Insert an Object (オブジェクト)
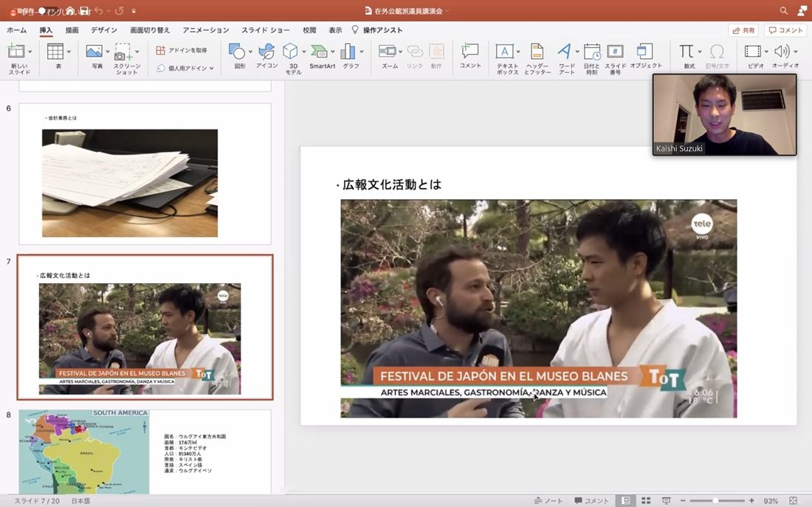This screenshot has width=812, height=507. point(644,51)
